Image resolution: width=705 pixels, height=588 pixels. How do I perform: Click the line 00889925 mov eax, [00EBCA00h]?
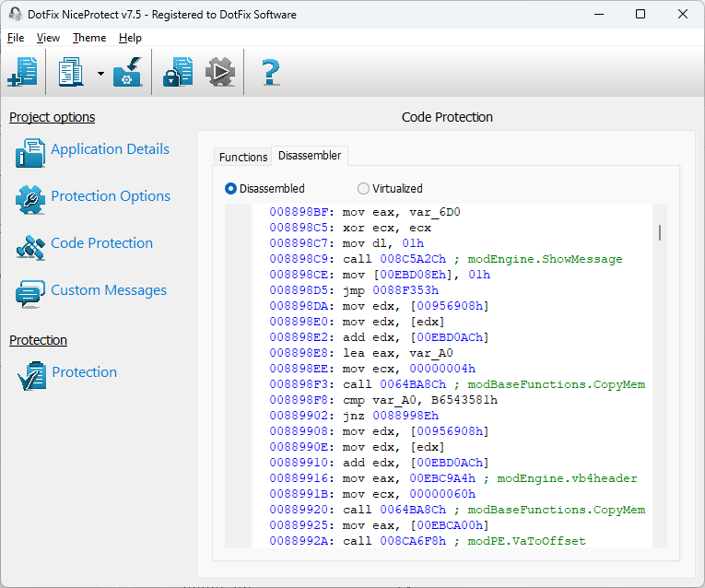click(379, 525)
